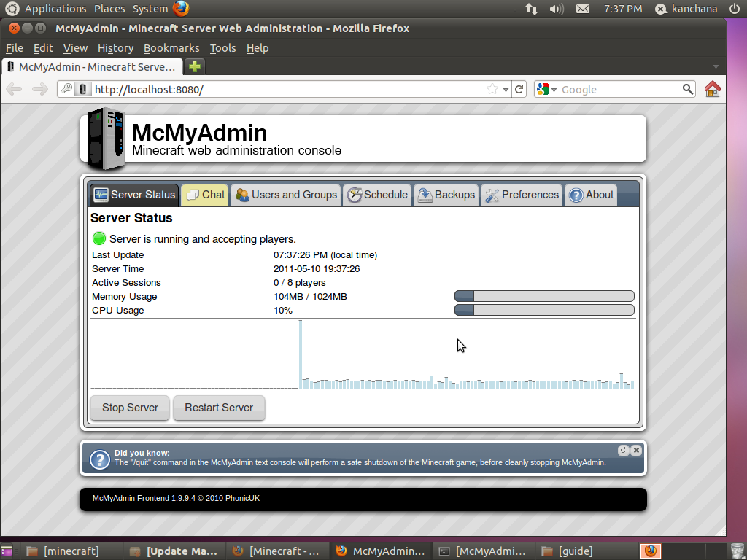
Task: Bookmark this page with the star icon
Action: pos(492,89)
